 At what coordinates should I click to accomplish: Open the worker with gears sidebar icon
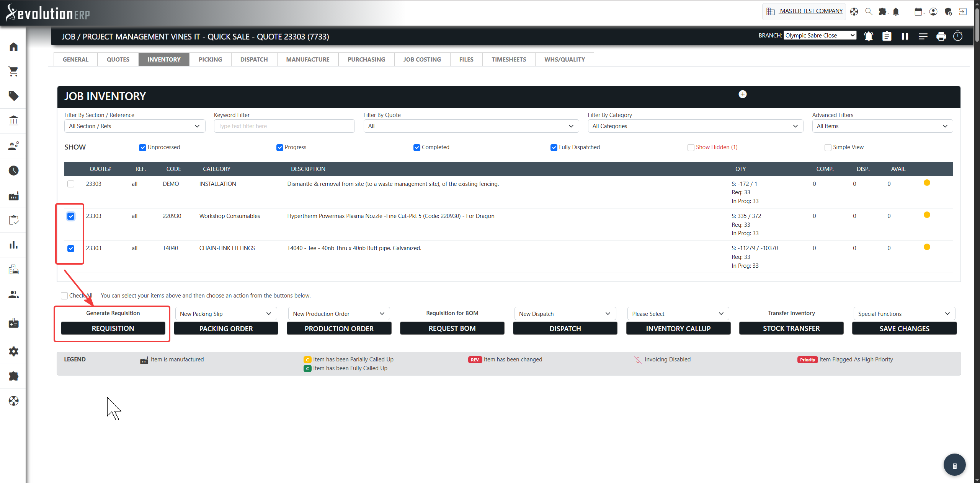tap(14, 146)
